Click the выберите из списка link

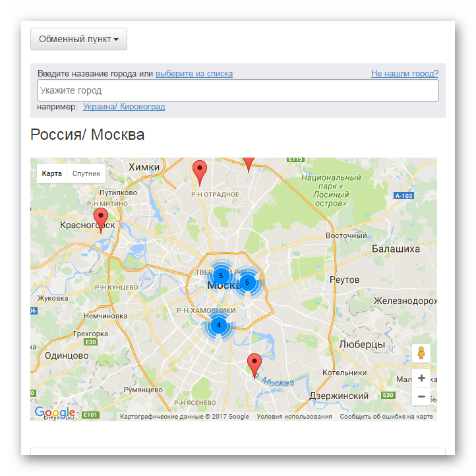(x=194, y=74)
